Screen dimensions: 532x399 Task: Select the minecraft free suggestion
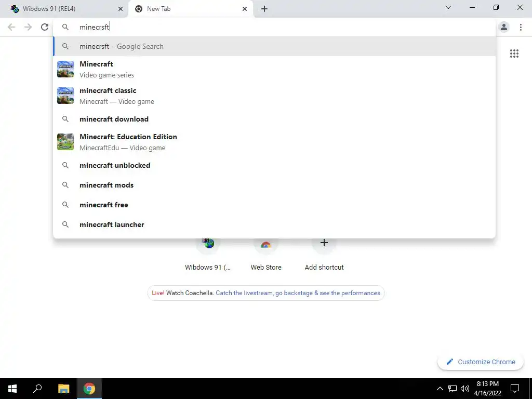point(274,205)
